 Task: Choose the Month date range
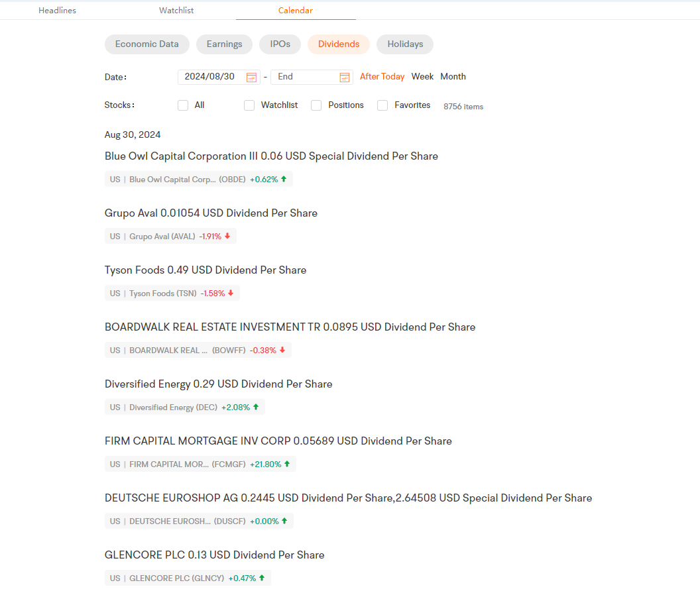(453, 76)
